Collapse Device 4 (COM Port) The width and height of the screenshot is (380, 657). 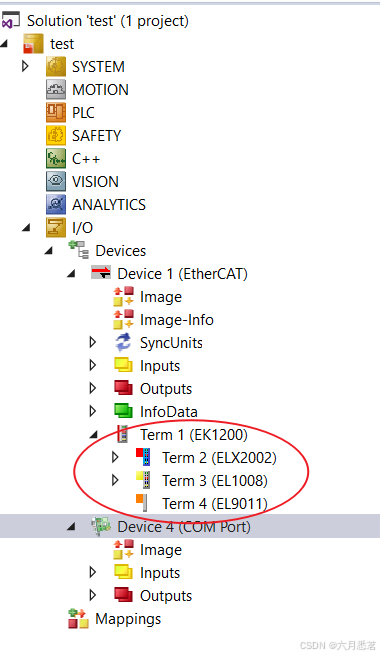(x=72, y=527)
